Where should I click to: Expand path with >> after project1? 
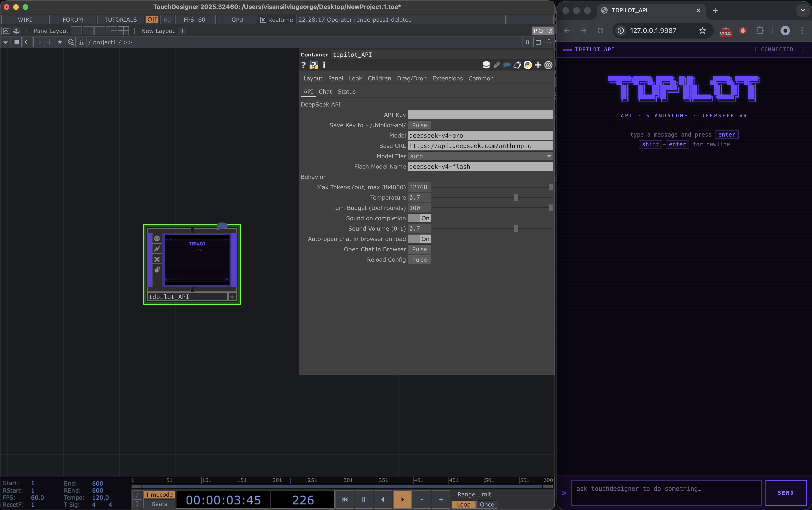pyautogui.click(x=128, y=42)
